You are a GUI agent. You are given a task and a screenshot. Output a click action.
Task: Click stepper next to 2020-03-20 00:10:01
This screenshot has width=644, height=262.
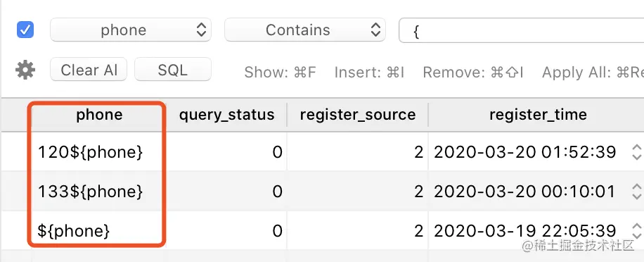pos(636,192)
